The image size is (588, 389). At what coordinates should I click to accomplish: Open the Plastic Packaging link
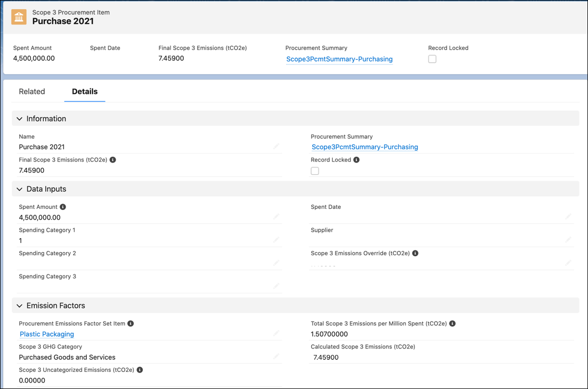(47, 334)
